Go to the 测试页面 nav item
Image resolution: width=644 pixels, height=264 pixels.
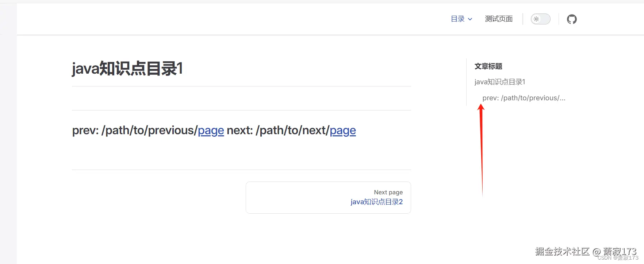[499, 19]
